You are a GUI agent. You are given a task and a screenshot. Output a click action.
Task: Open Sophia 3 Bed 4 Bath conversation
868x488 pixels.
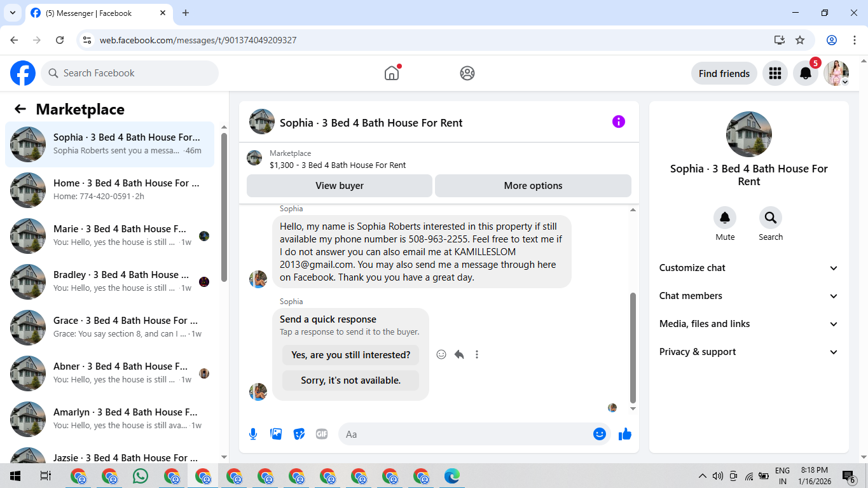110,144
